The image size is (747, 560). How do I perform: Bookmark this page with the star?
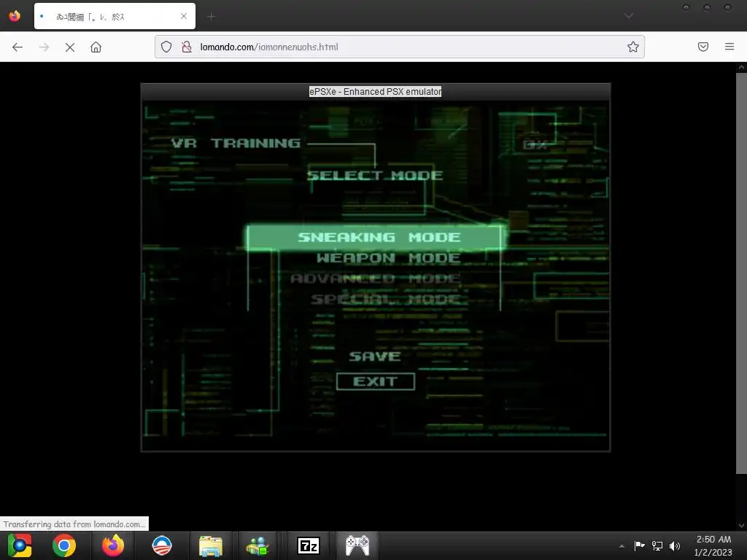tap(632, 47)
